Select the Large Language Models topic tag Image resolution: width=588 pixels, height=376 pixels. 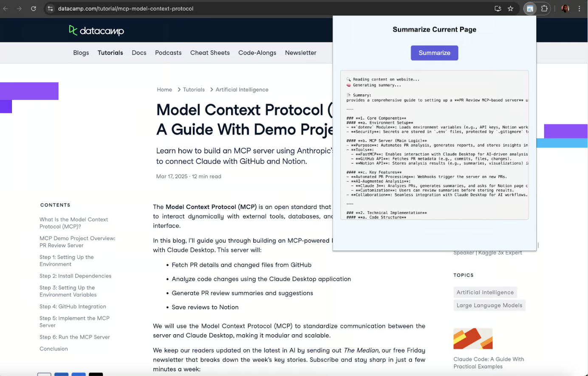tap(489, 305)
